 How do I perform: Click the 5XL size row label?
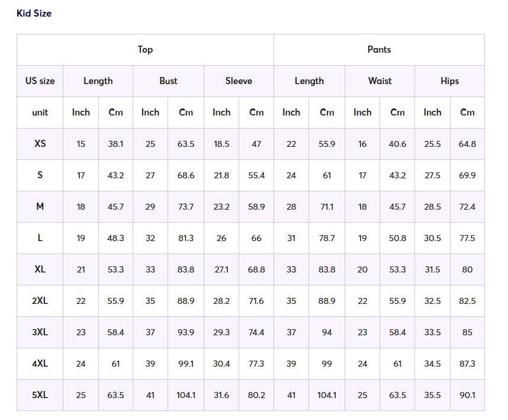coord(40,395)
